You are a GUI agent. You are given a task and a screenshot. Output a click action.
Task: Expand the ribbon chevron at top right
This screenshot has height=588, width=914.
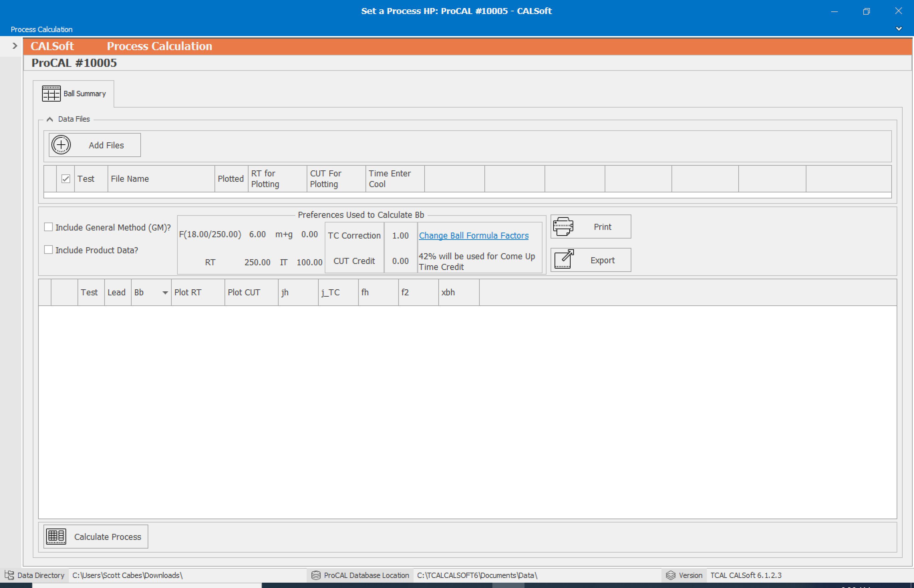tap(899, 29)
